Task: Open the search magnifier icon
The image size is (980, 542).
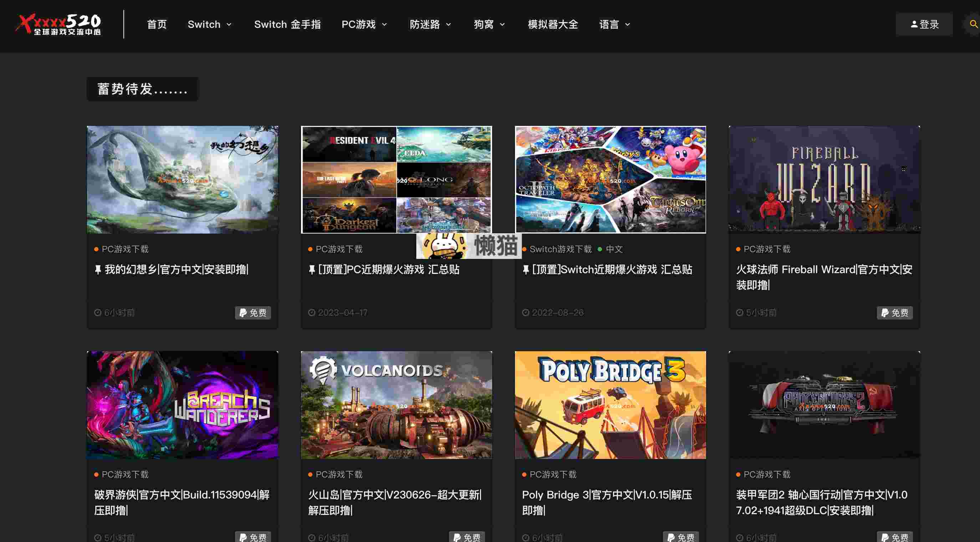Action: pyautogui.click(x=974, y=24)
